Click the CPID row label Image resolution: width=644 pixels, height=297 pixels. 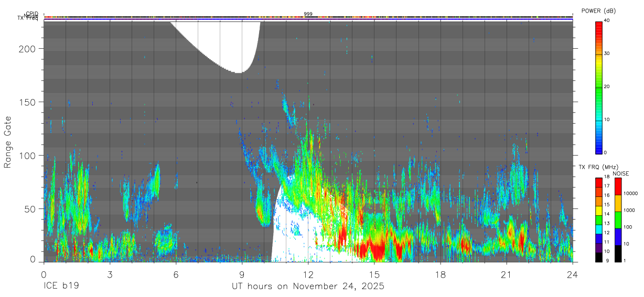tap(32, 14)
